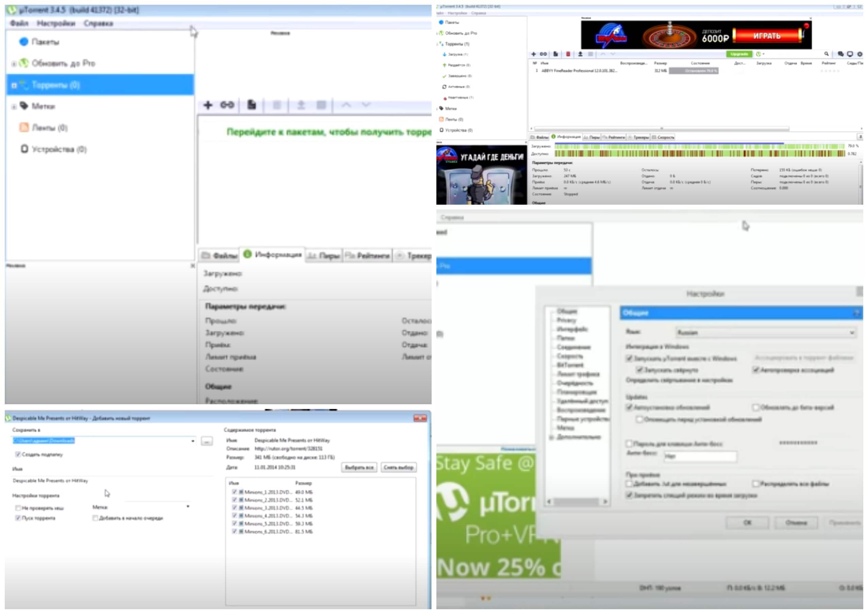This screenshot has width=868, height=614.
Task: Toggle the Создать подпапку checkbox
Action: [x=18, y=454]
